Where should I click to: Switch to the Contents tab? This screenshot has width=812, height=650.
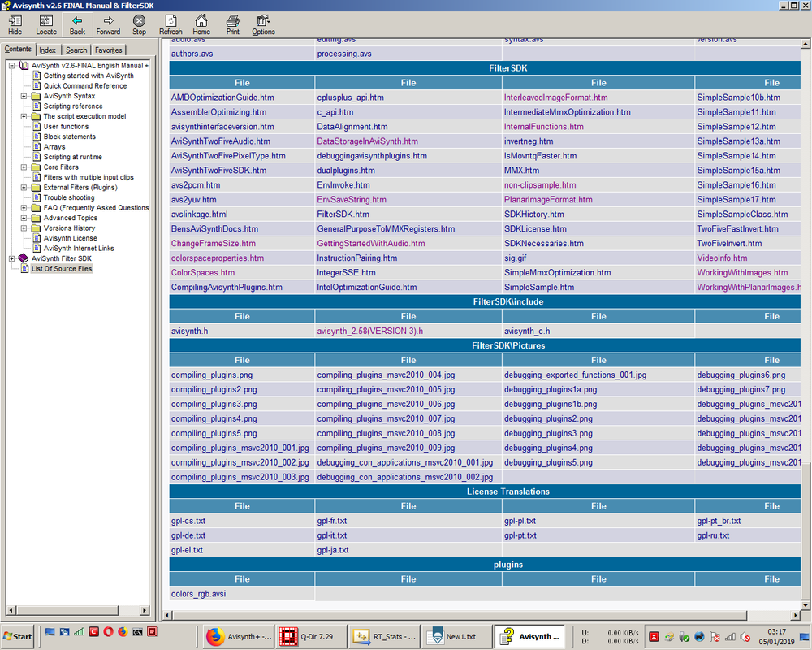(18, 49)
